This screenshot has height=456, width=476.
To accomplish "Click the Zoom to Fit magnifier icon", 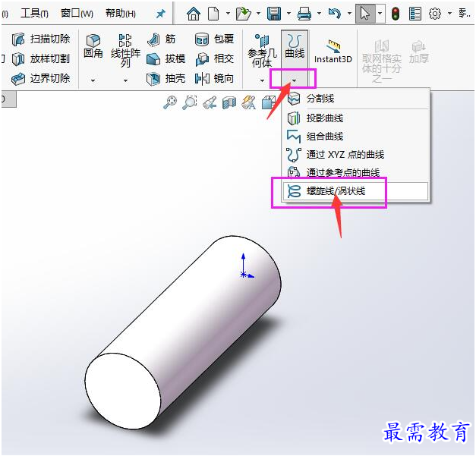I will 170,102.
